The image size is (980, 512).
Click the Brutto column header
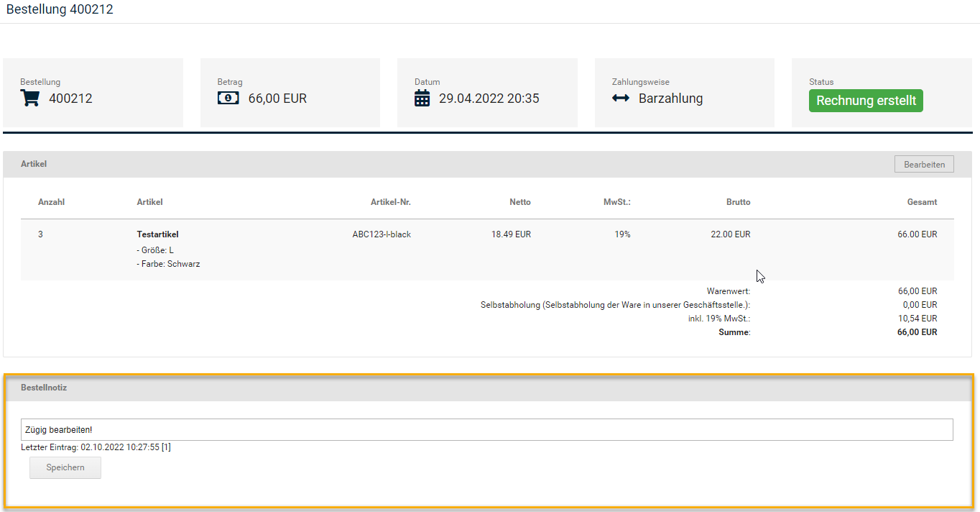[x=738, y=202]
